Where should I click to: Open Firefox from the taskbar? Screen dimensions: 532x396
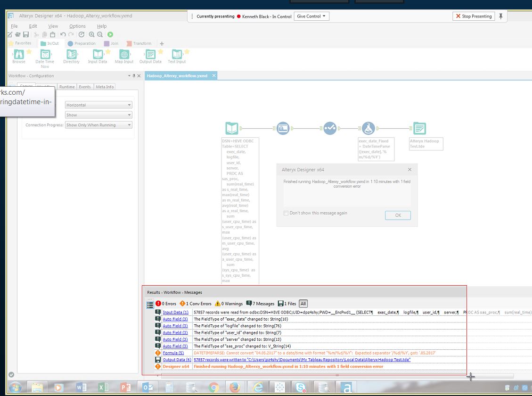coord(235,387)
